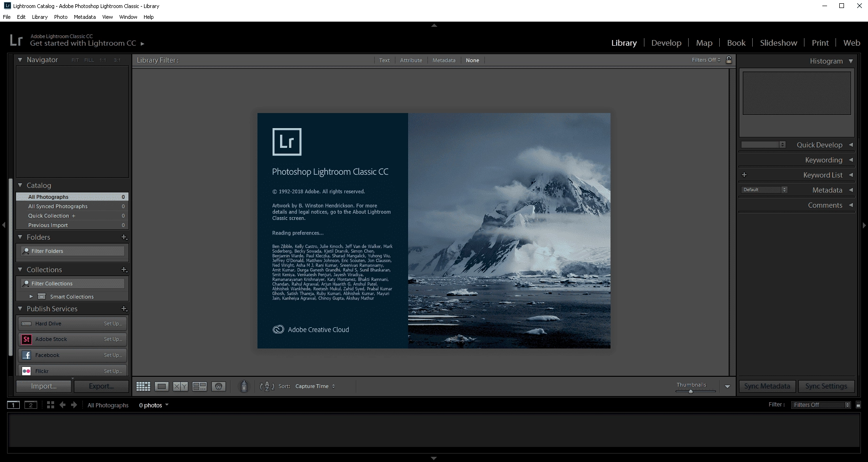Collapse the Navigator panel
The width and height of the screenshot is (868, 462).
click(x=20, y=60)
